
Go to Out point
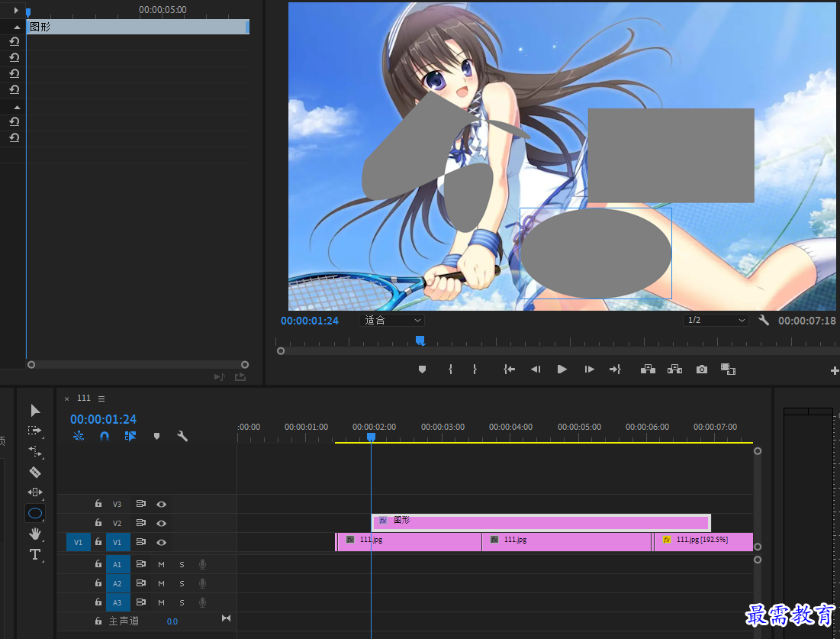615,370
